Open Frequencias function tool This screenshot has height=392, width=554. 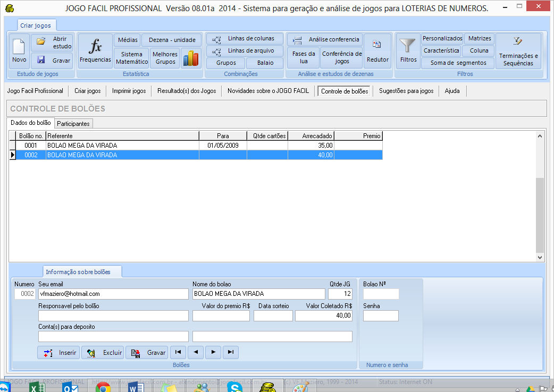click(95, 52)
